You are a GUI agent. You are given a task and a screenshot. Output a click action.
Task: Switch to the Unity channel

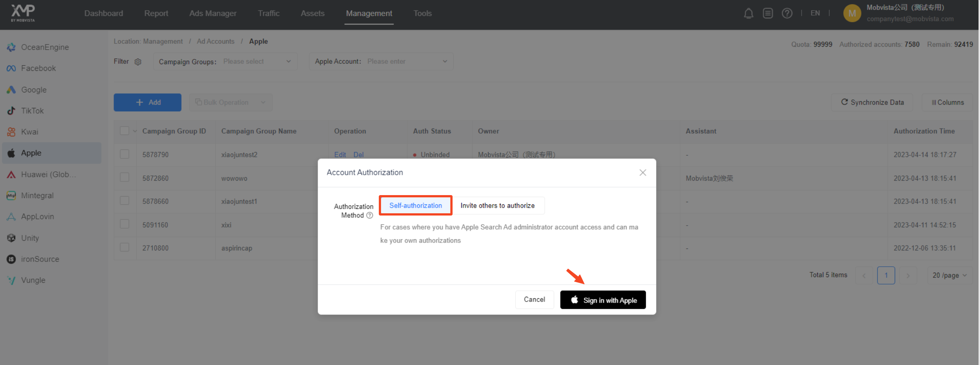(30, 237)
